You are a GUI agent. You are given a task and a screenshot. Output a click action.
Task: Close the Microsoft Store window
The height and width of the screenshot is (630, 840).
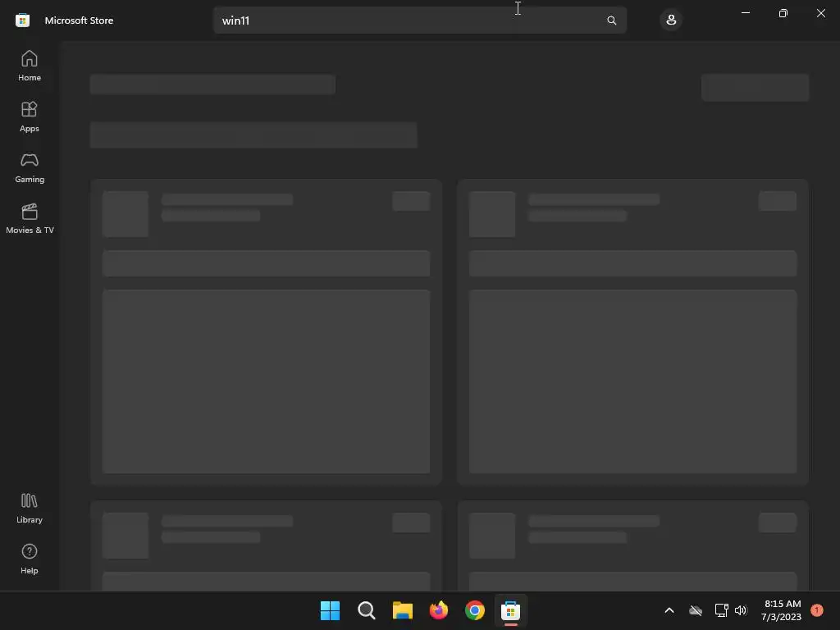click(x=820, y=13)
